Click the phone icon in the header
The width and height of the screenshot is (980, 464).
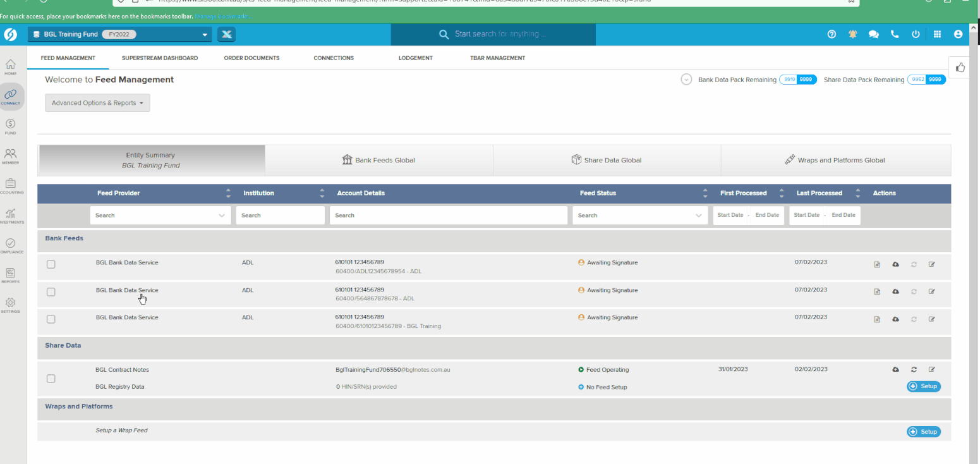[x=895, y=35]
